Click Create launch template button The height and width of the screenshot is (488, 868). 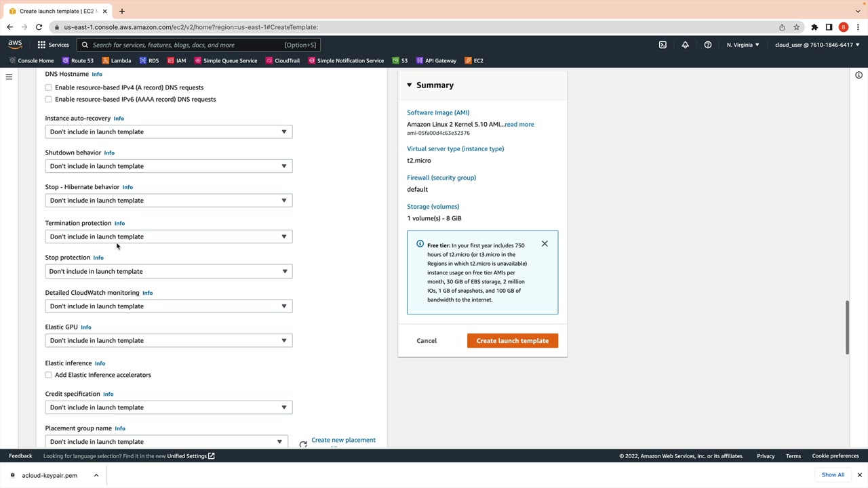click(x=513, y=341)
